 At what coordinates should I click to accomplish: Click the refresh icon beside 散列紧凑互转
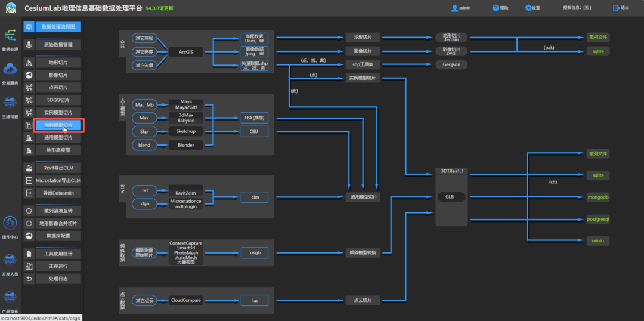29,211
